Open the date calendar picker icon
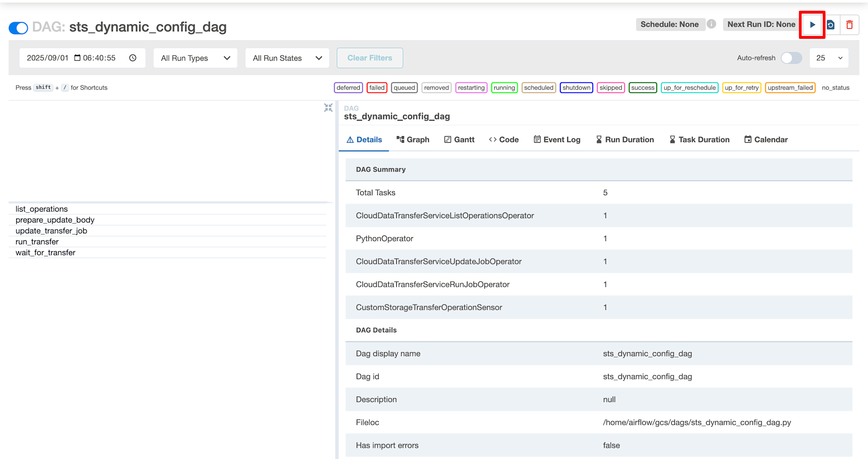Image resolution: width=868 pixels, height=459 pixels. click(77, 58)
